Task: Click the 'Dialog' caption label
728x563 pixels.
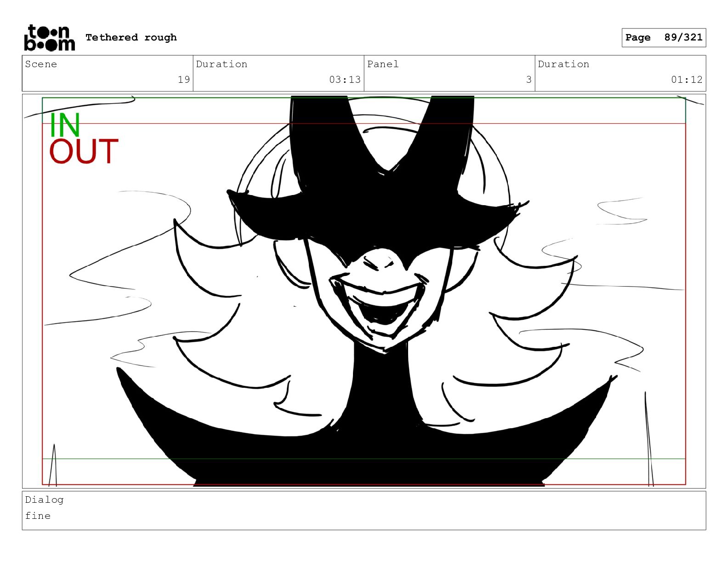Action: click(x=44, y=500)
